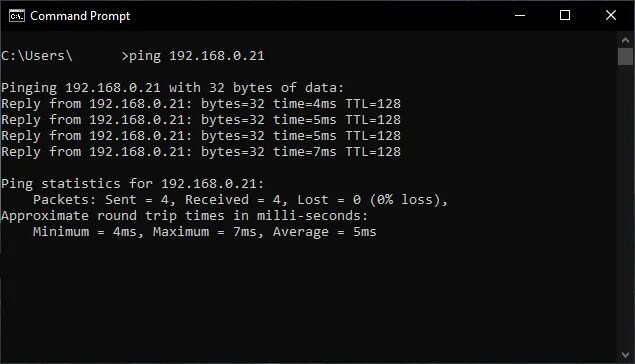
Task: Click the reply line showing time=7ms
Action: [201, 152]
